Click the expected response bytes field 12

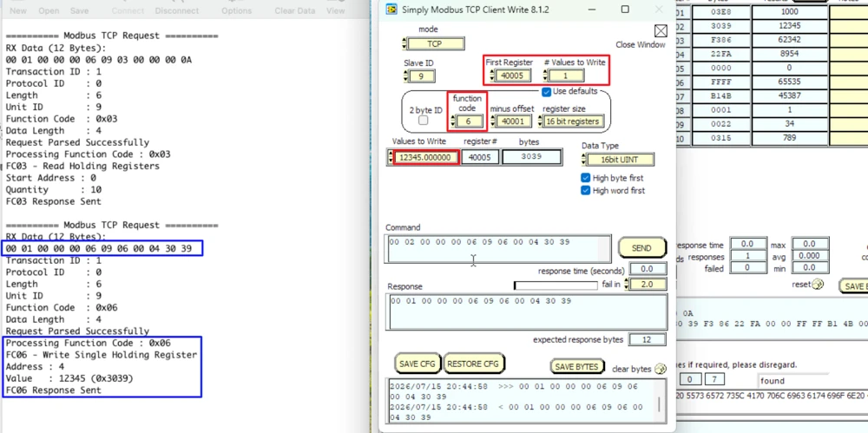tap(648, 339)
